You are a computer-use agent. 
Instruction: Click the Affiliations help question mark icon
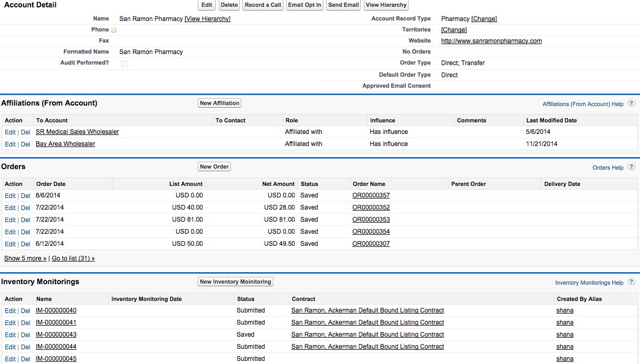(631, 103)
